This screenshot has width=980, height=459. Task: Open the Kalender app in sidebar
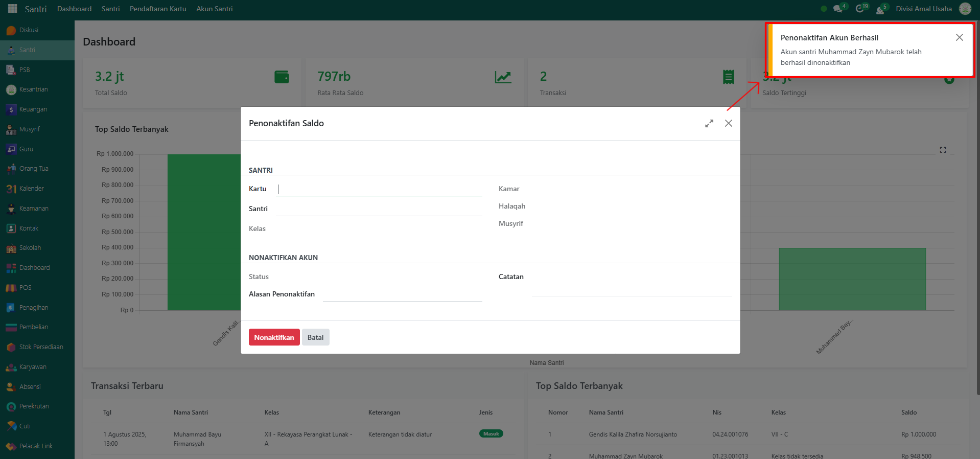coord(31,189)
